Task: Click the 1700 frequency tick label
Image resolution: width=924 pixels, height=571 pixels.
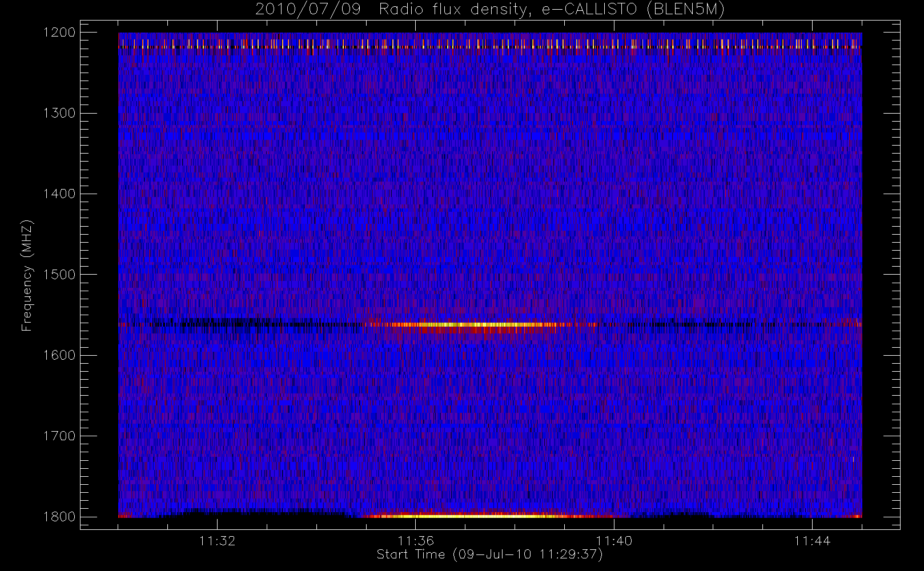Action: click(59, 436)
